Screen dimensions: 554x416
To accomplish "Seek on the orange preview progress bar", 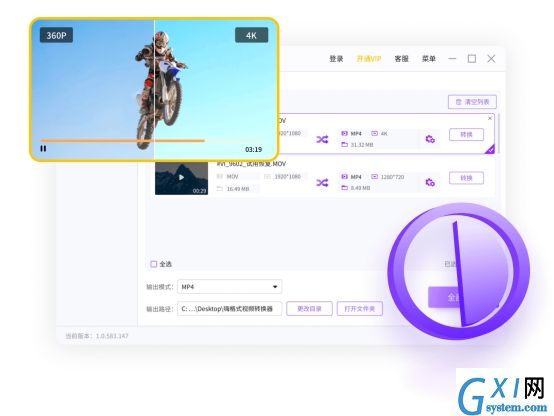I will pos(123,141).
